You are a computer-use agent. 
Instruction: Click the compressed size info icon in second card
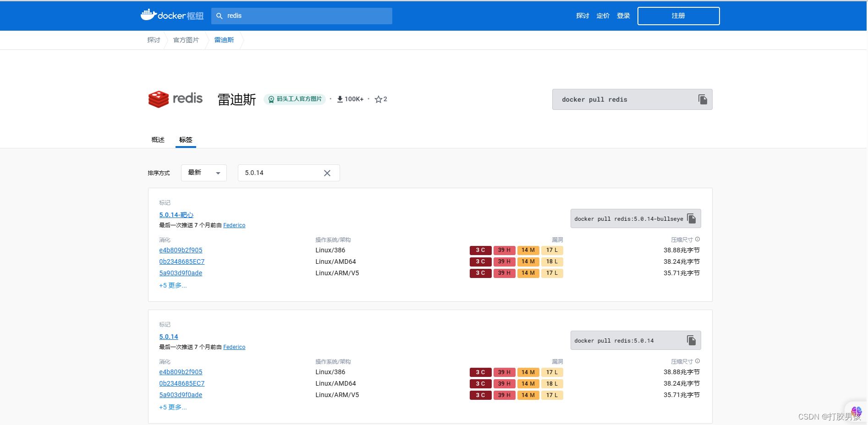click(698, 361)
